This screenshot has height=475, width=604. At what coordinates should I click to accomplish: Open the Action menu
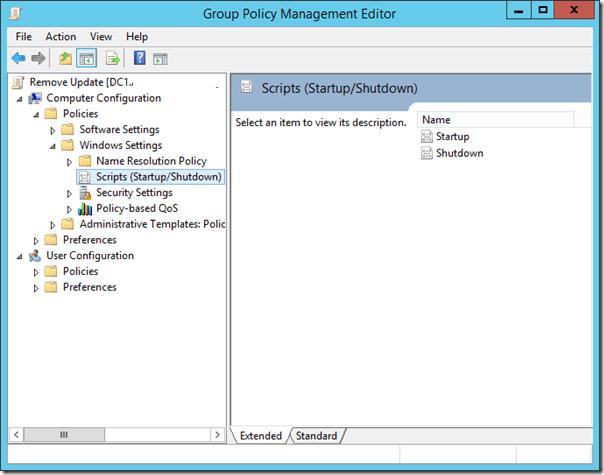click(60, 36)
